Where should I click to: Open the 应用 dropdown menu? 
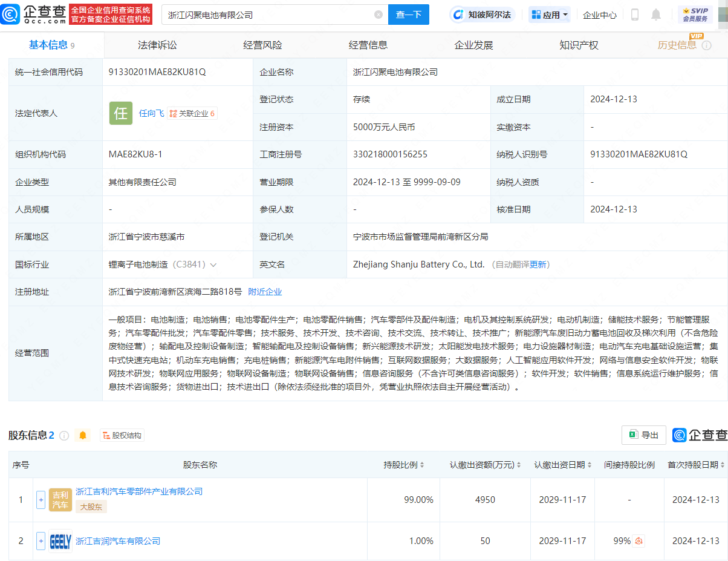coord(550,15)
